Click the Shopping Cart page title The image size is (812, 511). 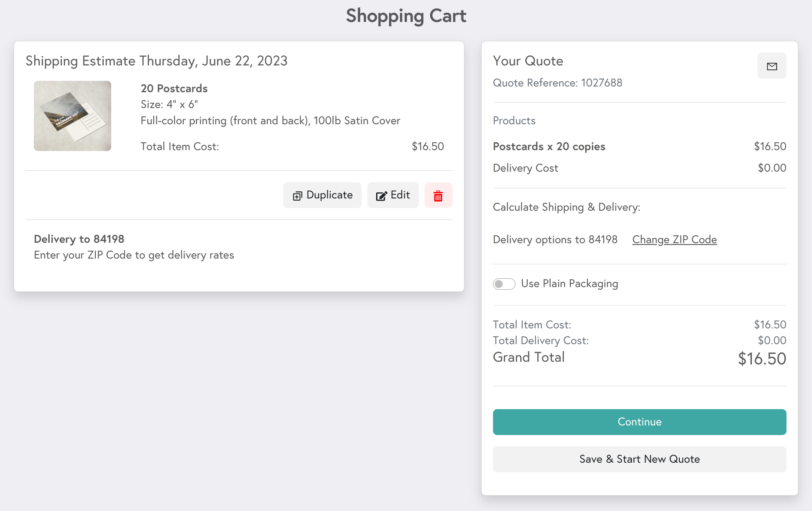[x=406, y=16]
